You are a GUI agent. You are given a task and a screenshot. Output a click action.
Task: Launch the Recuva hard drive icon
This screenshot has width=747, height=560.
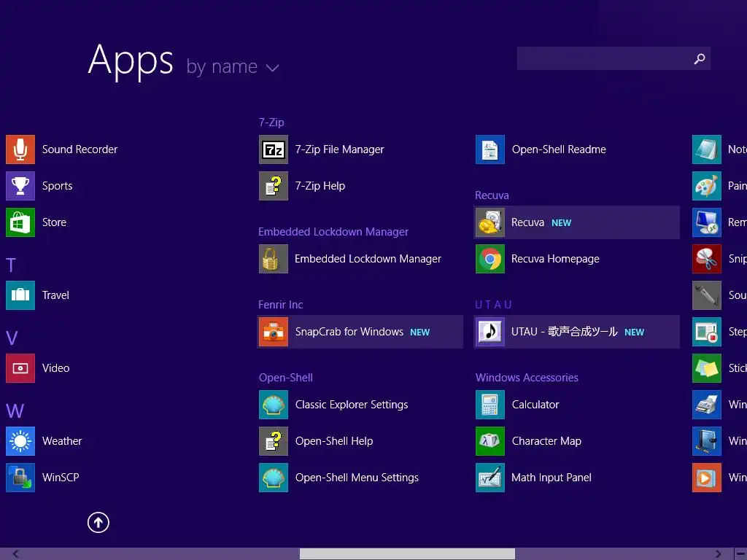(x=490, y=222)
